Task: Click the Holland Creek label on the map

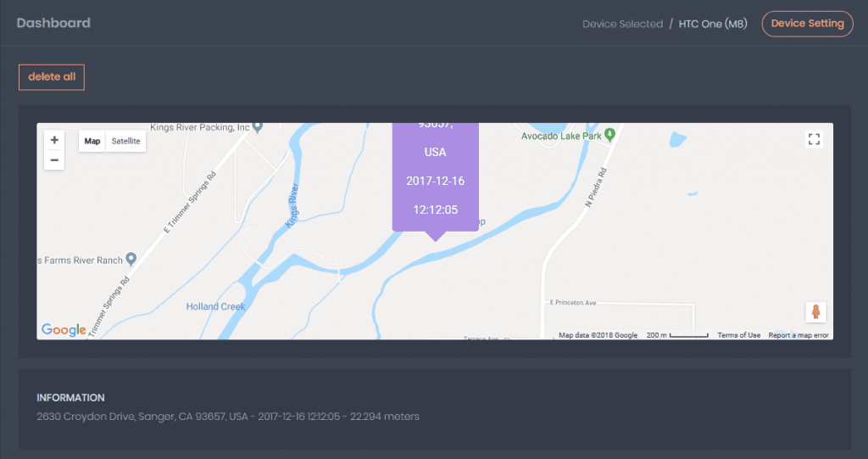Action: [215, 306]
